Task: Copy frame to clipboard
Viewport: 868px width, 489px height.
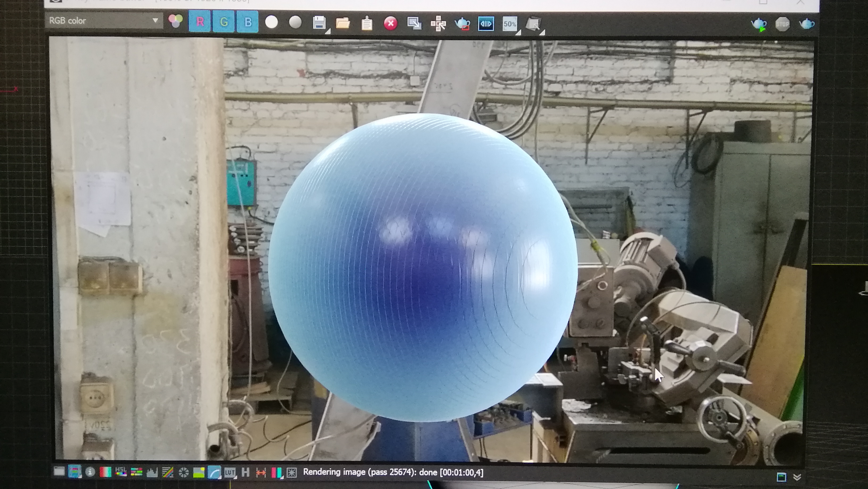Action: [x=367, y=24]
